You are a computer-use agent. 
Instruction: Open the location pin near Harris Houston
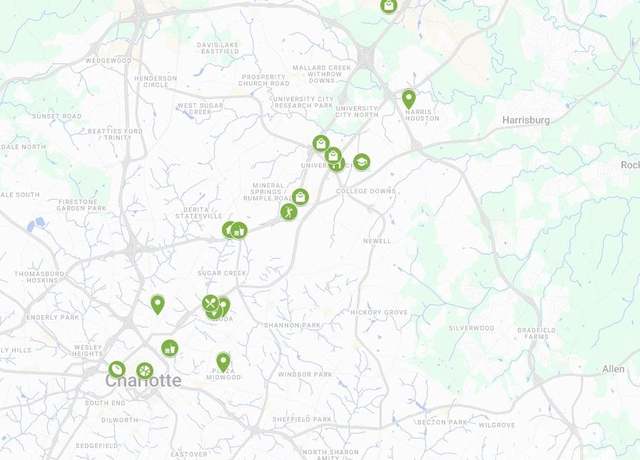tap(409, 100)
